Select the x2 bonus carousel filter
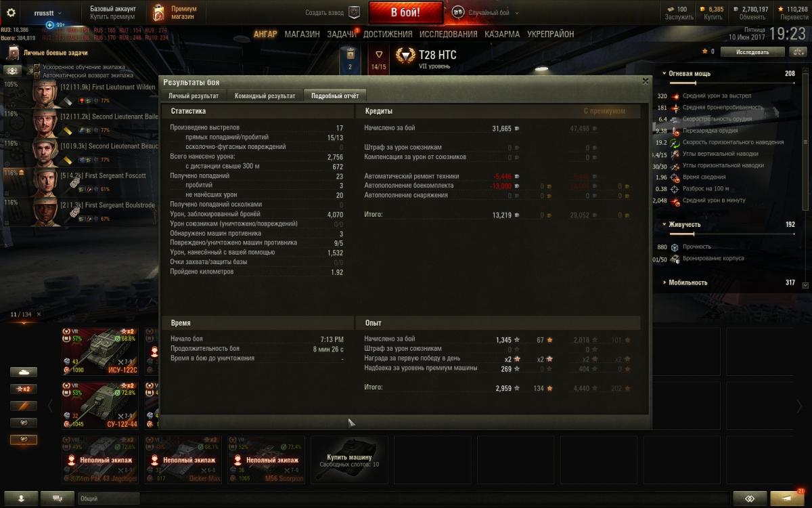 click(x=23, y=389)
